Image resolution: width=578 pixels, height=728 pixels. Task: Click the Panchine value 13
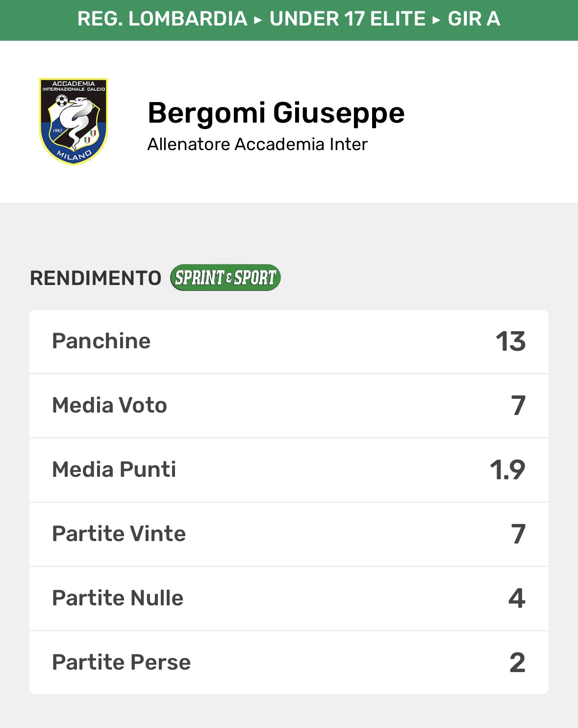pos(510,341)
